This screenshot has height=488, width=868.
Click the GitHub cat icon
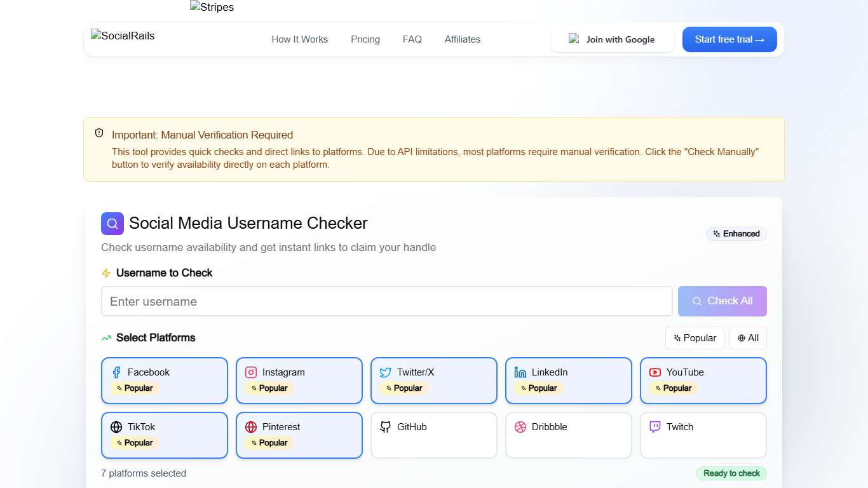pyautogui.click(x=386, y=427)
